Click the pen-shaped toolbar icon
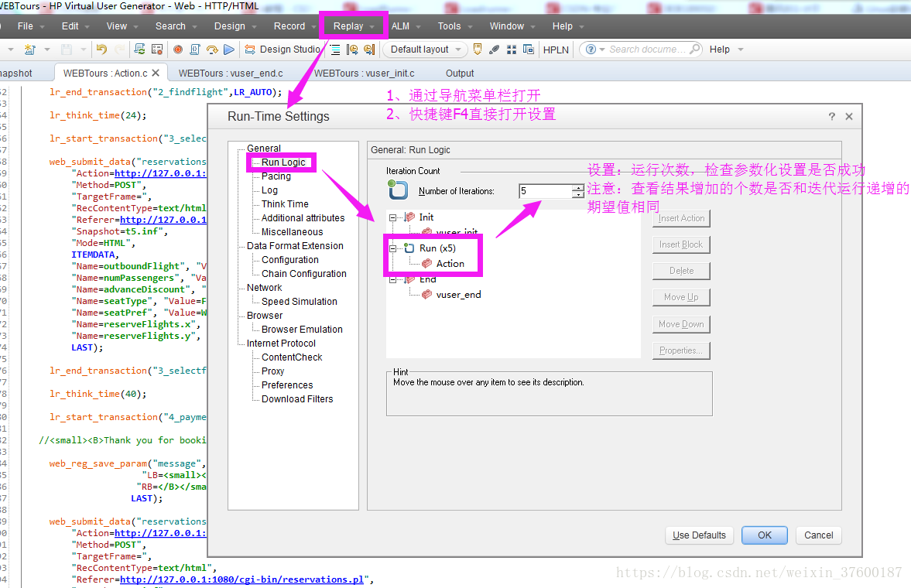Viewport: 911px width, 588px height. point(494,50)
